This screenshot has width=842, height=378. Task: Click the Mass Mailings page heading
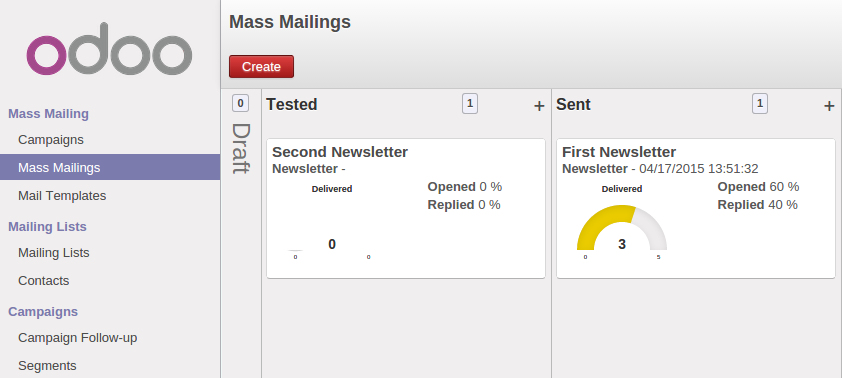pos(290,22)
